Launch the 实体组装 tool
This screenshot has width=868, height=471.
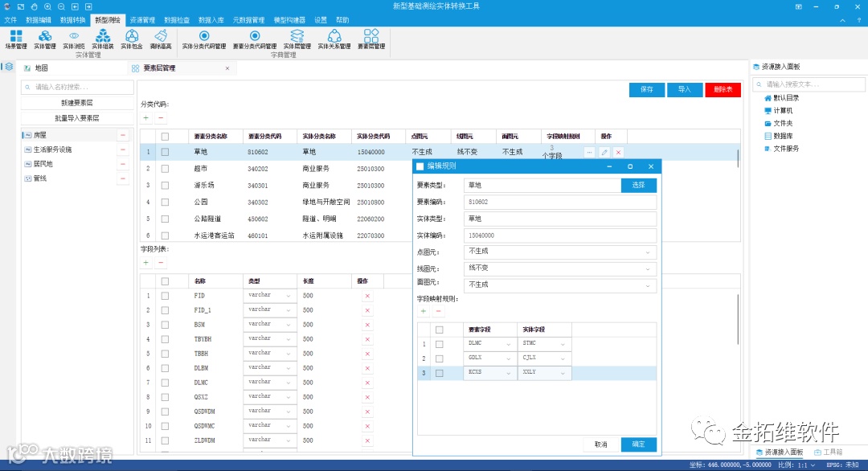[x=102, y=39]
